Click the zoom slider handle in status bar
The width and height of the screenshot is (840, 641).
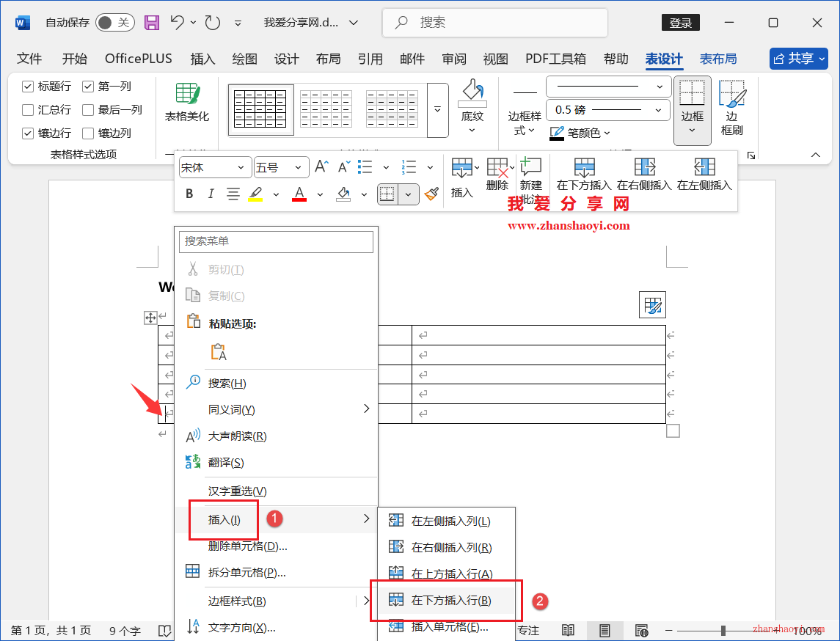723,630
